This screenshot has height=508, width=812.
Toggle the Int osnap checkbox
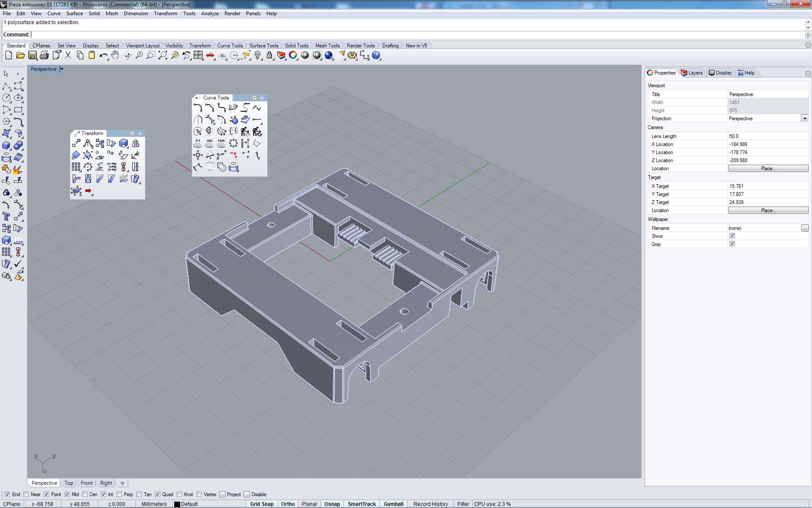tap(103, 494)
